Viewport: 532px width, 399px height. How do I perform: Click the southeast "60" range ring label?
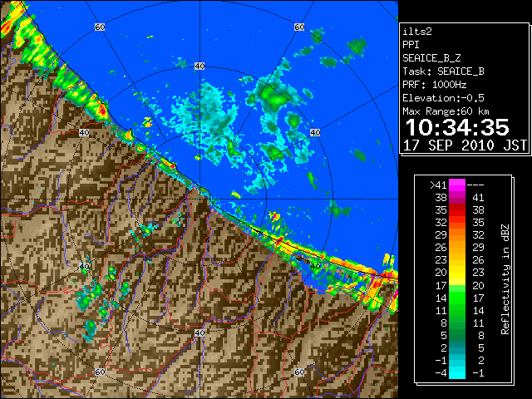tap(299, 372)
